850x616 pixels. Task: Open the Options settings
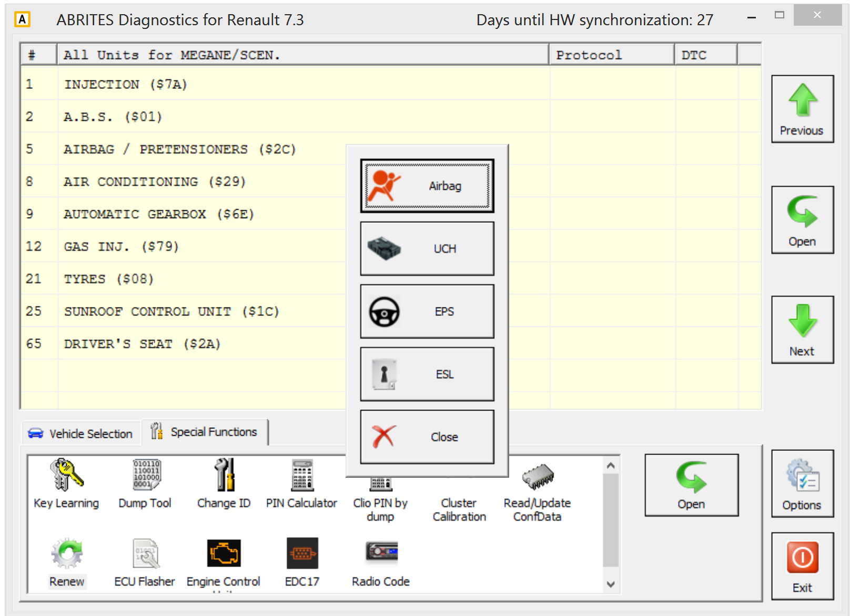click(x=802, y=484)
